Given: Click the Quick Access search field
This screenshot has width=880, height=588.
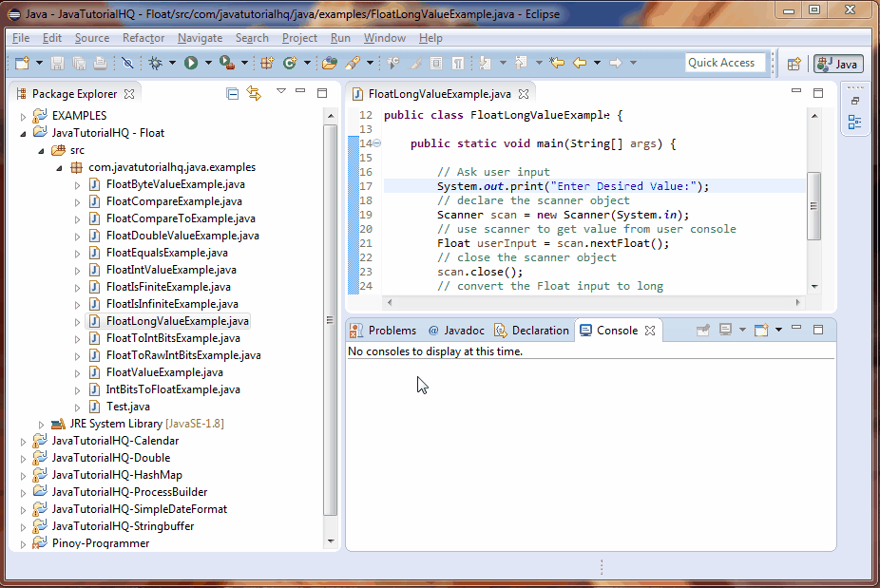Looking at the screenshot, I should (724, 63).
